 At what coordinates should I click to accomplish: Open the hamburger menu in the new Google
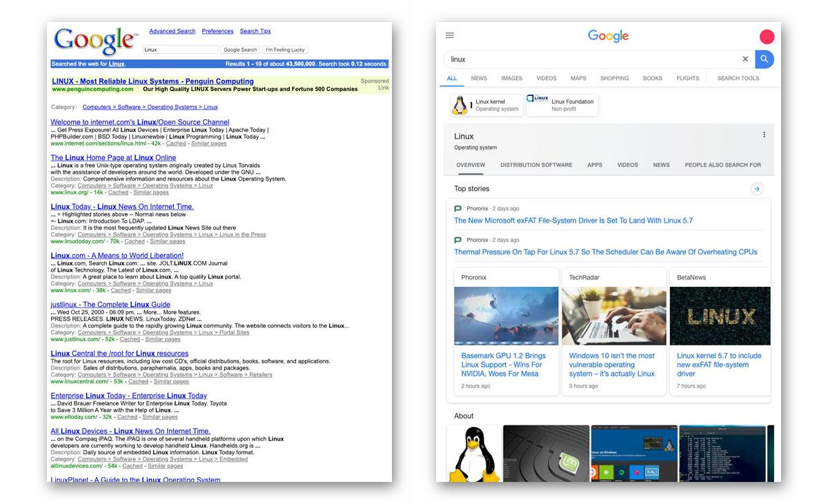click(x=450, y=35)
